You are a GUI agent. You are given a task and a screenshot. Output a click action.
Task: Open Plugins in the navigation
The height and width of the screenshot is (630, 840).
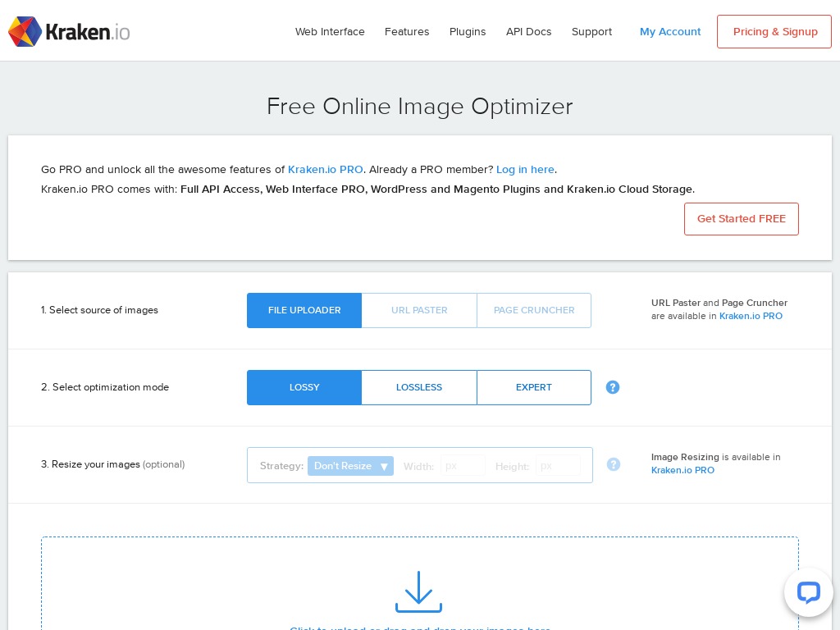tap(468, 32)
